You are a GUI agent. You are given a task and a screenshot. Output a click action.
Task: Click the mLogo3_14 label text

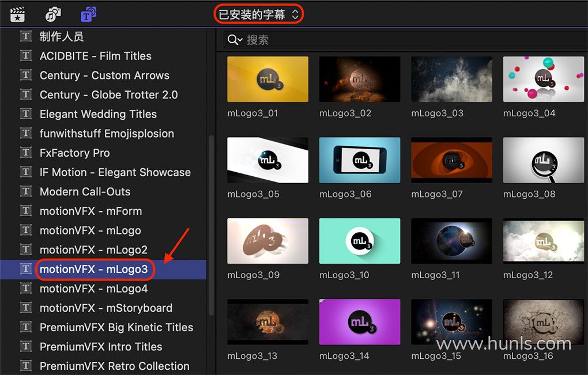pyautogui.click(x=344, y=356)
